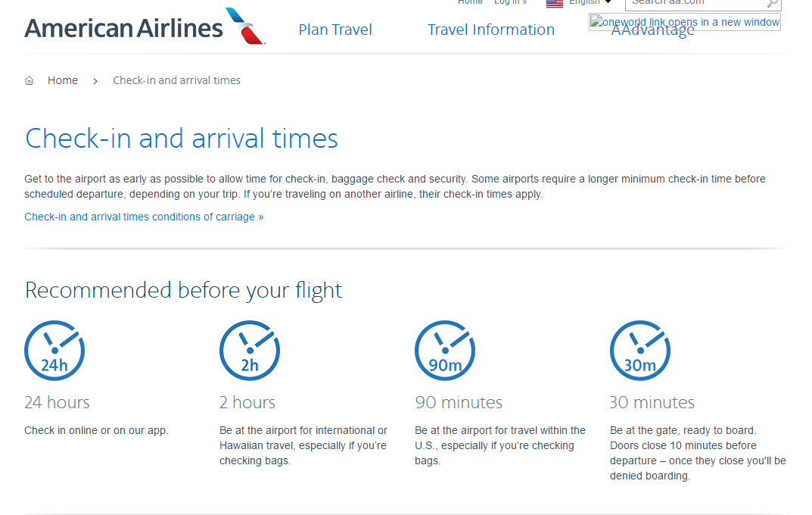Screen dimensions: 812x515
Task: Click the 24h clock icon
Action: [x=54, y=351]
